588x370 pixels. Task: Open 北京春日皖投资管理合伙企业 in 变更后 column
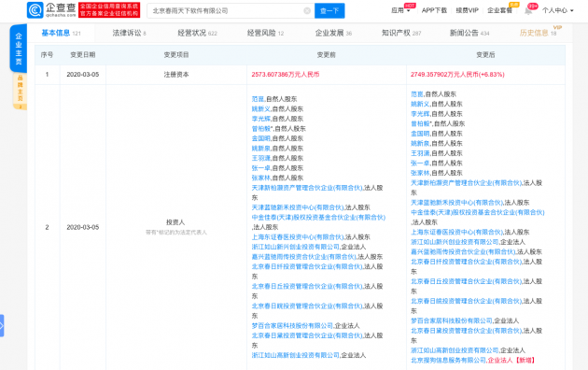click(x=467, y=301)
